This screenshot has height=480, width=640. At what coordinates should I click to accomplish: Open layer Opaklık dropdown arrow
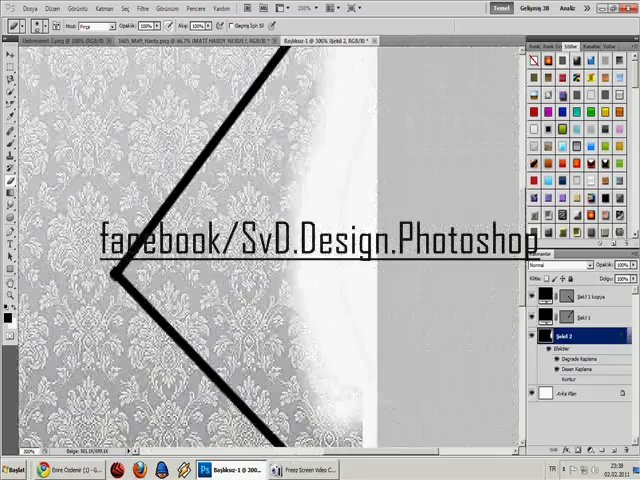633,265
